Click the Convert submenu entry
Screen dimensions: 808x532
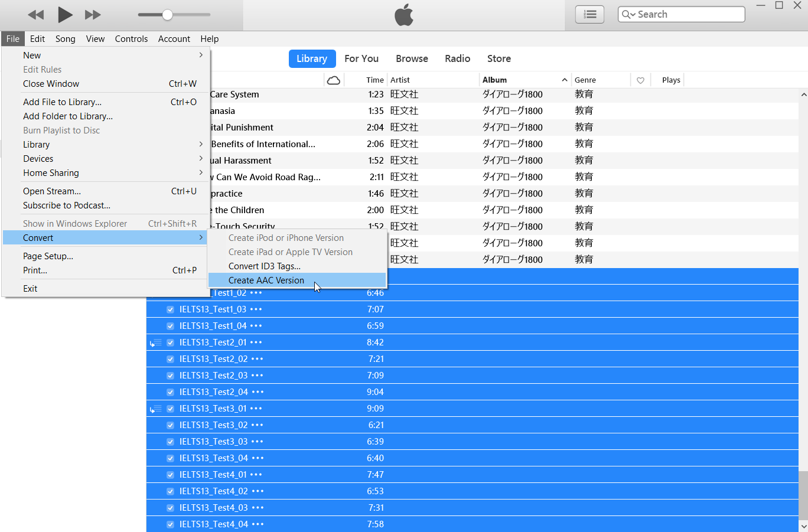pos(105,238)
